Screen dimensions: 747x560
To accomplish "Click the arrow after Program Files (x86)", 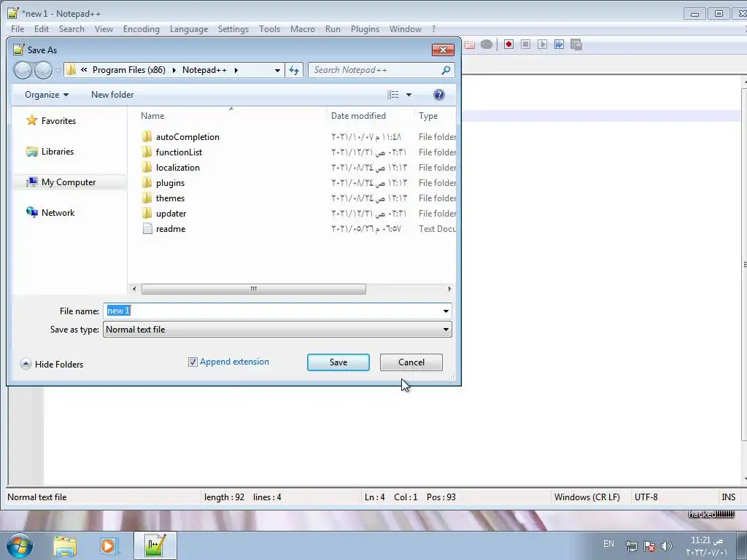I will click(x=174, y=71).
